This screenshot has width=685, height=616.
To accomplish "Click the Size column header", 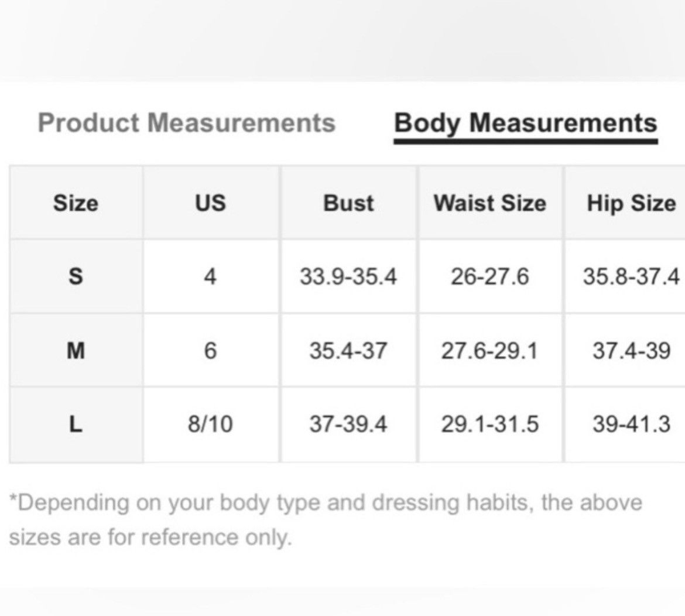I will 76,203.
